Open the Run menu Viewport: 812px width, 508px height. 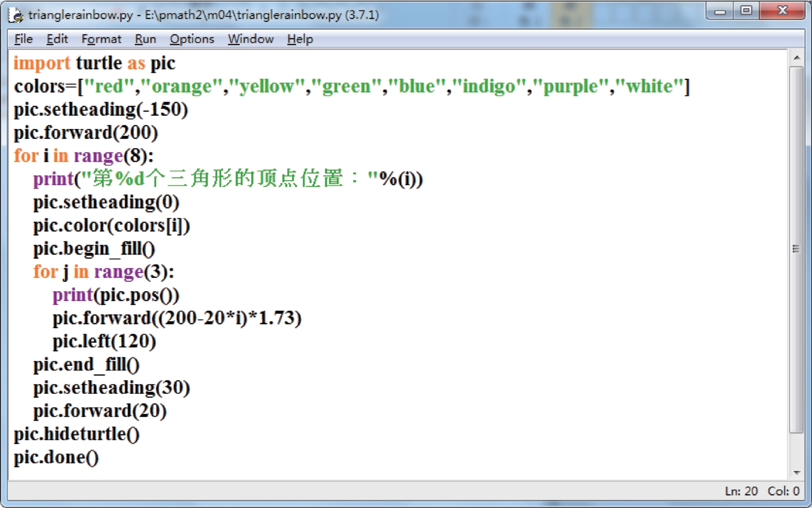[x=145, y=39]
